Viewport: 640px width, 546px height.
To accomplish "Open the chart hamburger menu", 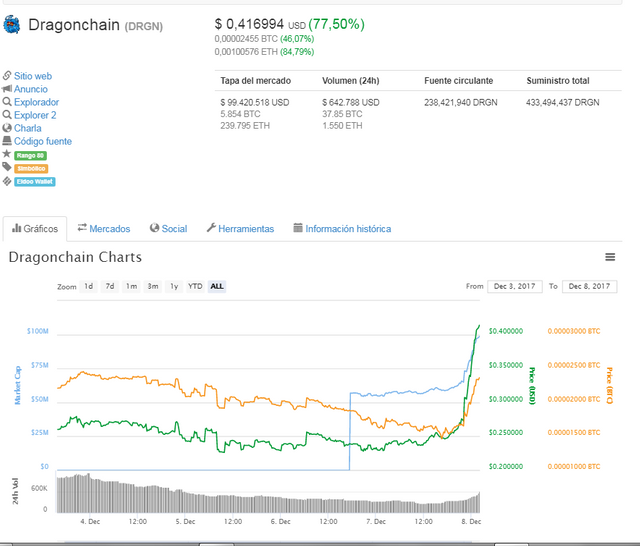I will [x=610, y=258].
